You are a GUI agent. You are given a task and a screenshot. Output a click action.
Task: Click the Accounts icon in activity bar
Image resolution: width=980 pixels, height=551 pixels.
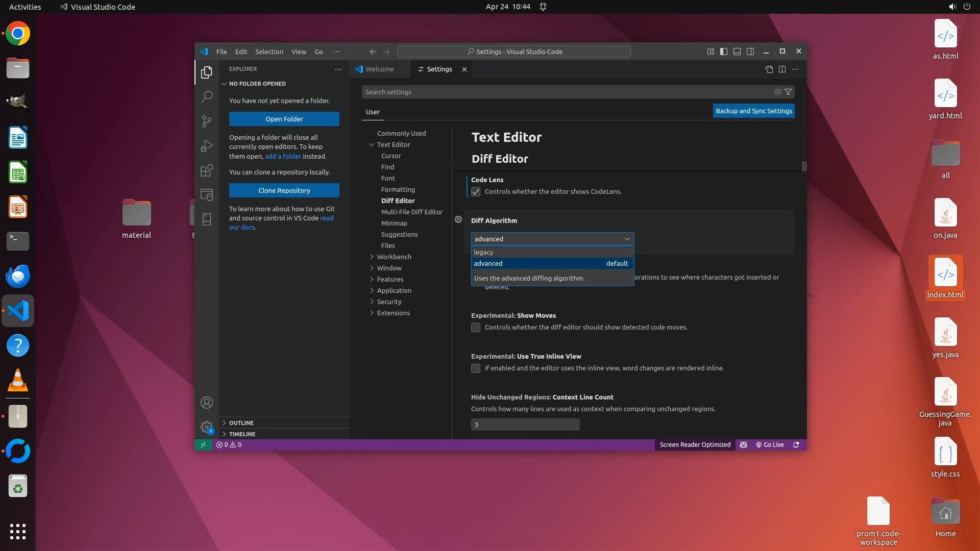click(207, 403)
